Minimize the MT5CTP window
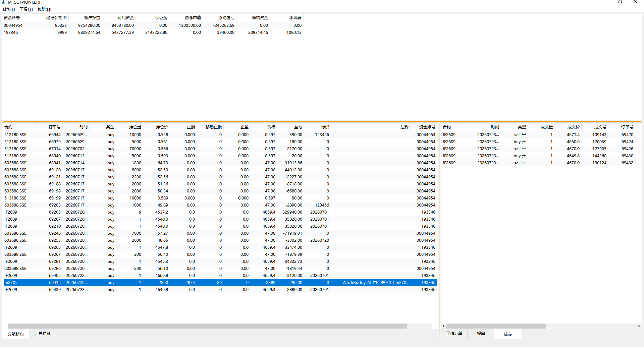This screenshot has height=347, width=644. click(605, 2)
